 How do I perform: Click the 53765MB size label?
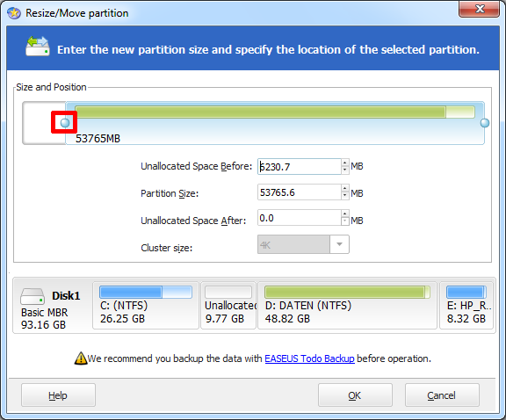pos(98,139)
